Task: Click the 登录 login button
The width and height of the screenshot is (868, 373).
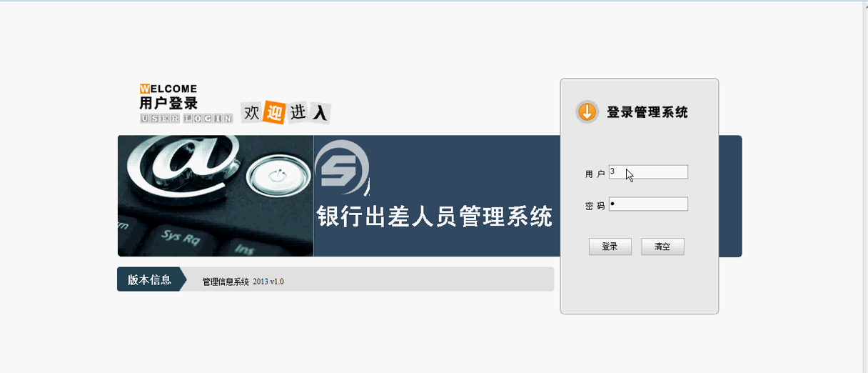Action: 610,247
